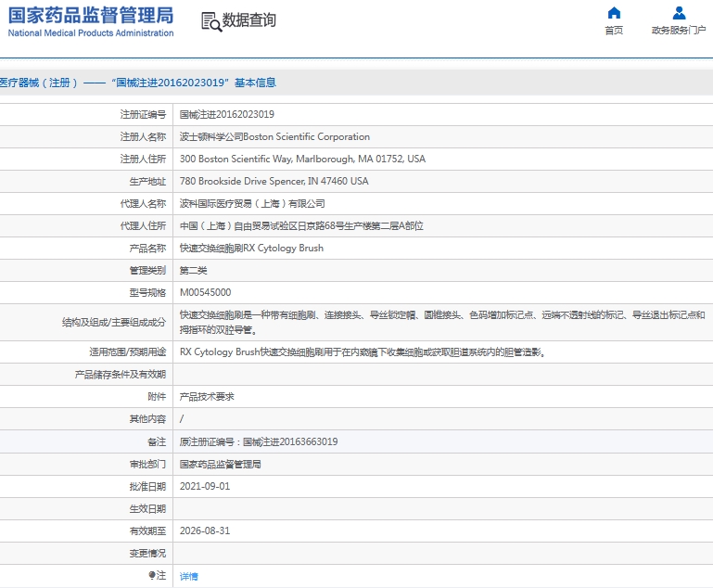Click the 数据查询 search document icon
Image resolution: width=713 pixels, height=588 pixels.
pos(211,22)
